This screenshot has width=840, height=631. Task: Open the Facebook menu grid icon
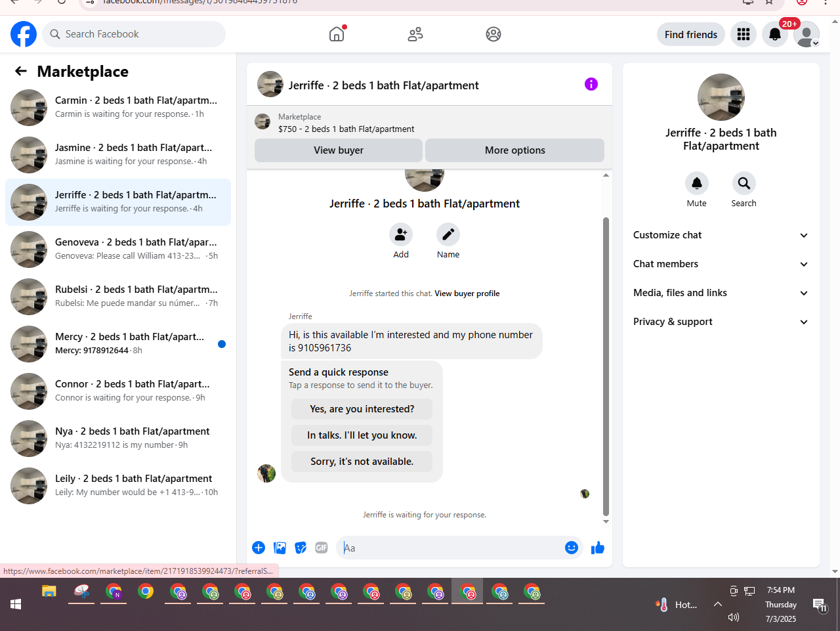coord(744,34)
